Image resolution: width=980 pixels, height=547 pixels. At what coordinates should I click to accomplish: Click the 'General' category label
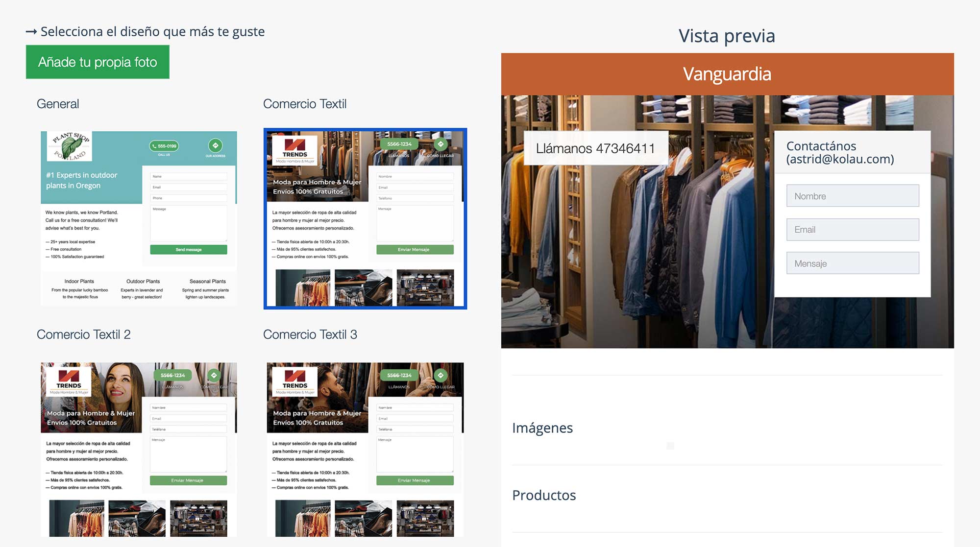(58, 104)
